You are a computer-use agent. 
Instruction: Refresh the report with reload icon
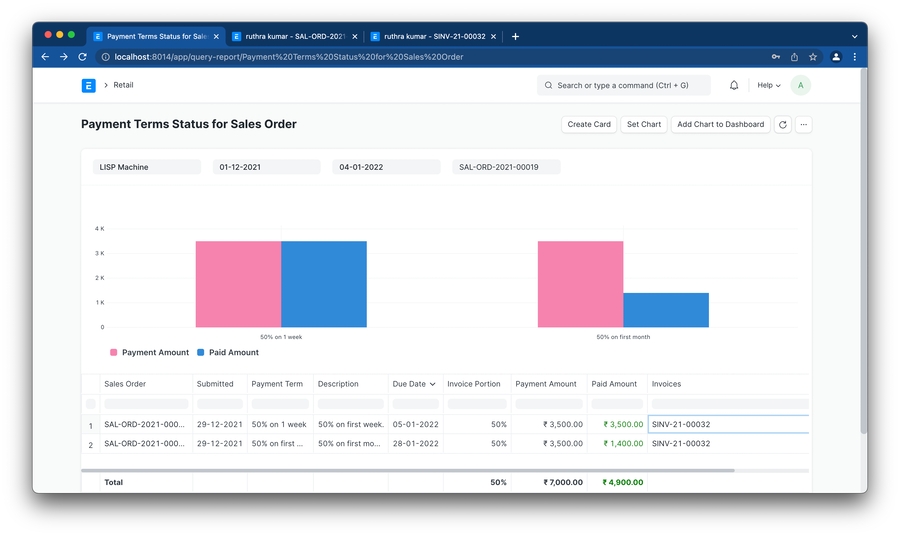pos(783,125)
